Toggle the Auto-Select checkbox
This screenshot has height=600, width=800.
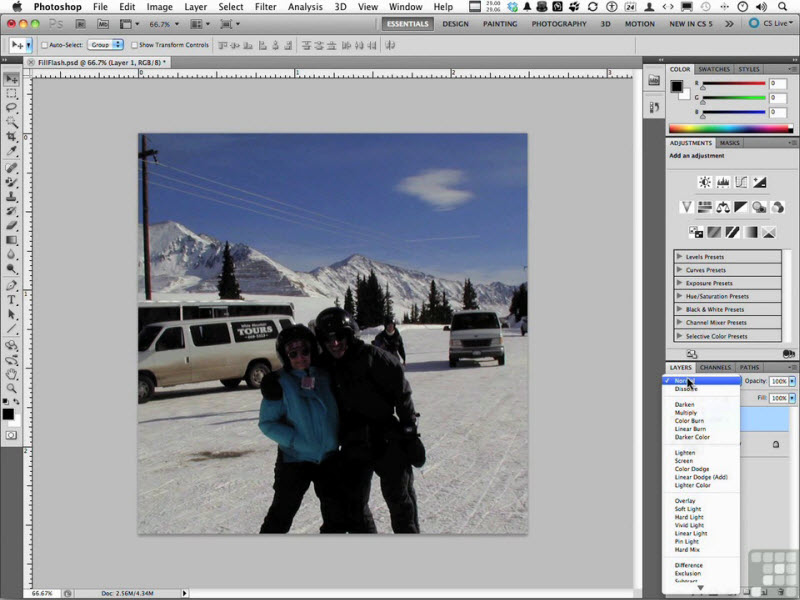(44, 45)
